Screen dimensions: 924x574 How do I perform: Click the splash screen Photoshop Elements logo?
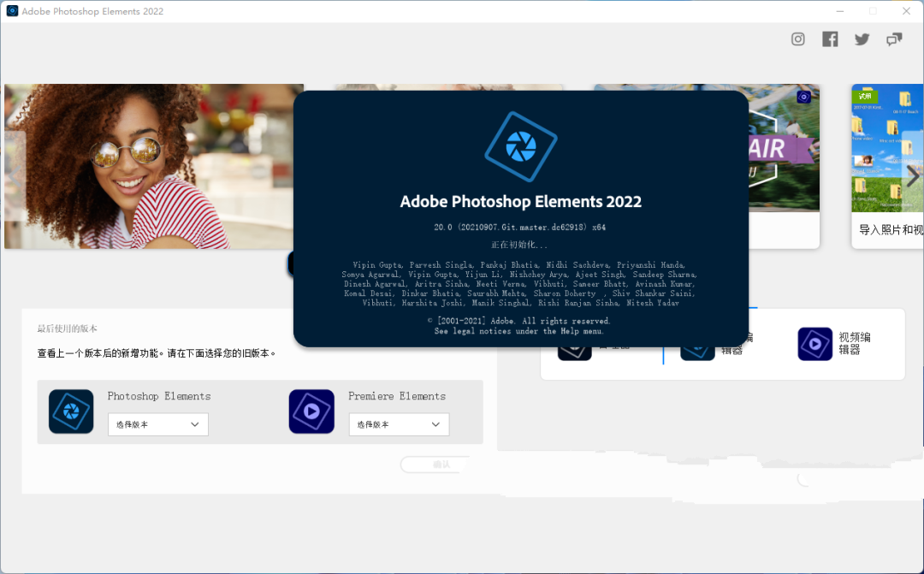(521, 146)
